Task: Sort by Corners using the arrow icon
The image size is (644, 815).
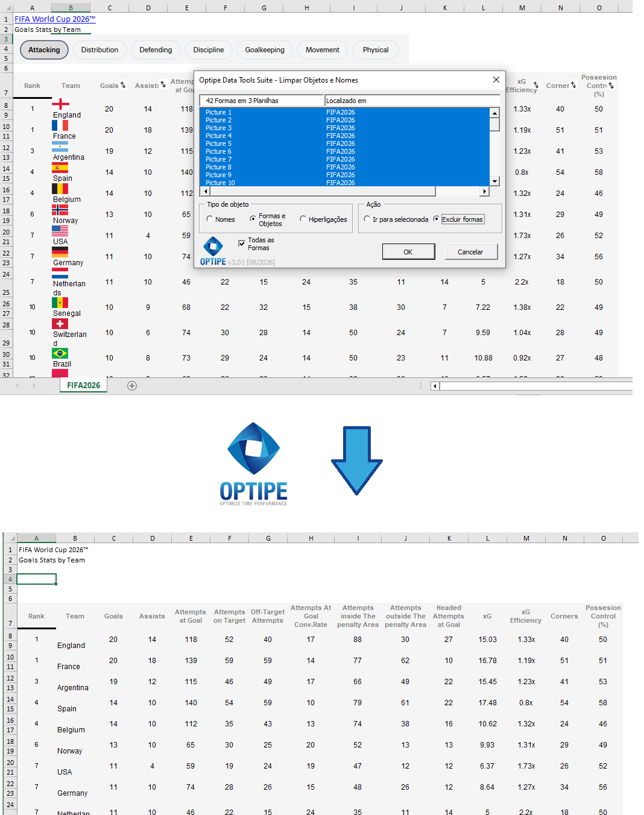Action: [573, 85]
